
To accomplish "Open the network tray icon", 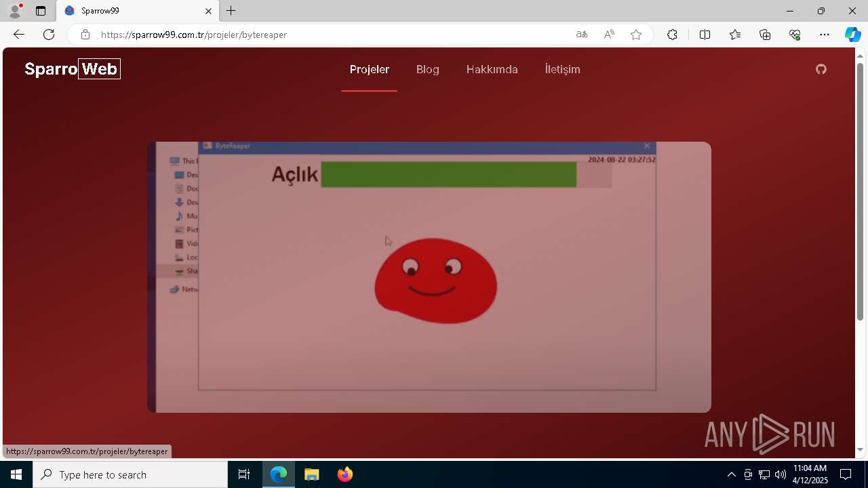I will [x=764, y=474].
